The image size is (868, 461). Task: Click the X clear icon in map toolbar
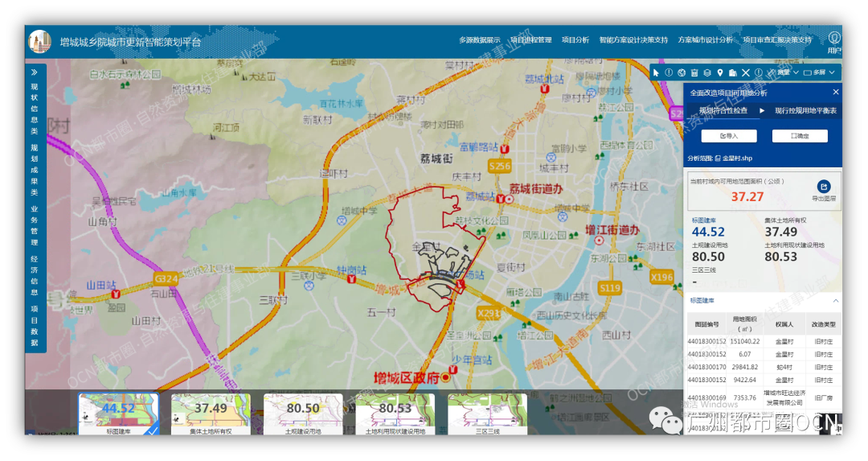[746, 72]
